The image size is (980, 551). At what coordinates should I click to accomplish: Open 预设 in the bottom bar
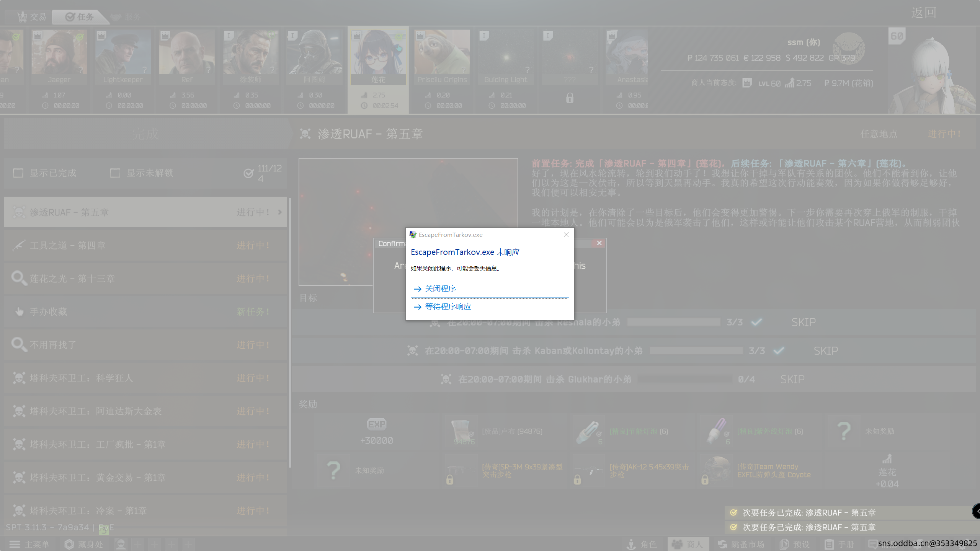pos(795,544)
